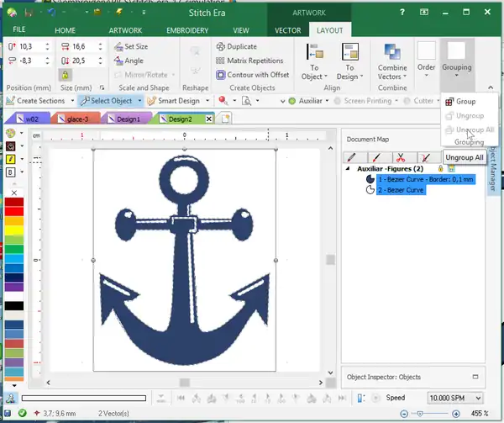Screen dimensions: 504x423
Task: Select the 2 - Bezier Curve item
Action: [x=400, y=190]
